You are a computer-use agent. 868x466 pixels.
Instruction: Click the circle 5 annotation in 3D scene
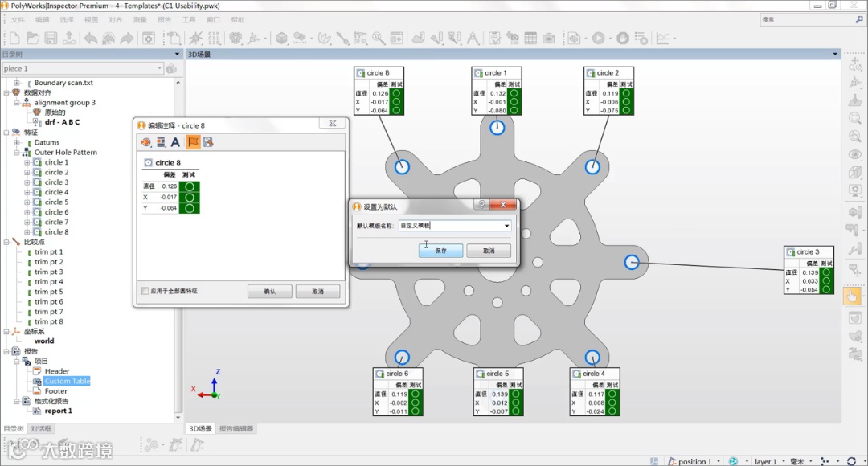(499, 392)
